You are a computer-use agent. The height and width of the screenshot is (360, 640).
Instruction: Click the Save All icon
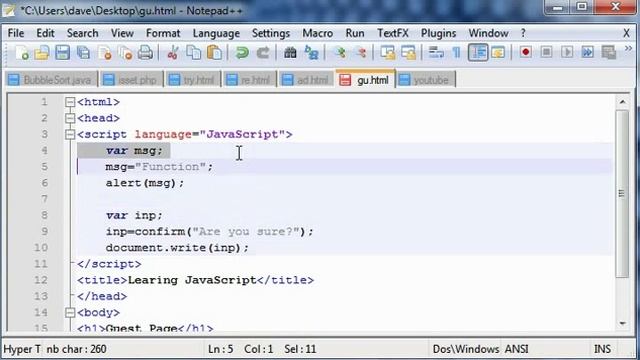coord(83,53)
